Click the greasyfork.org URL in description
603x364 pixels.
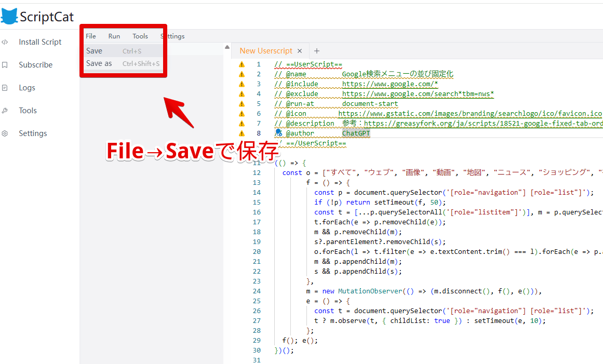tap(484, 124)
